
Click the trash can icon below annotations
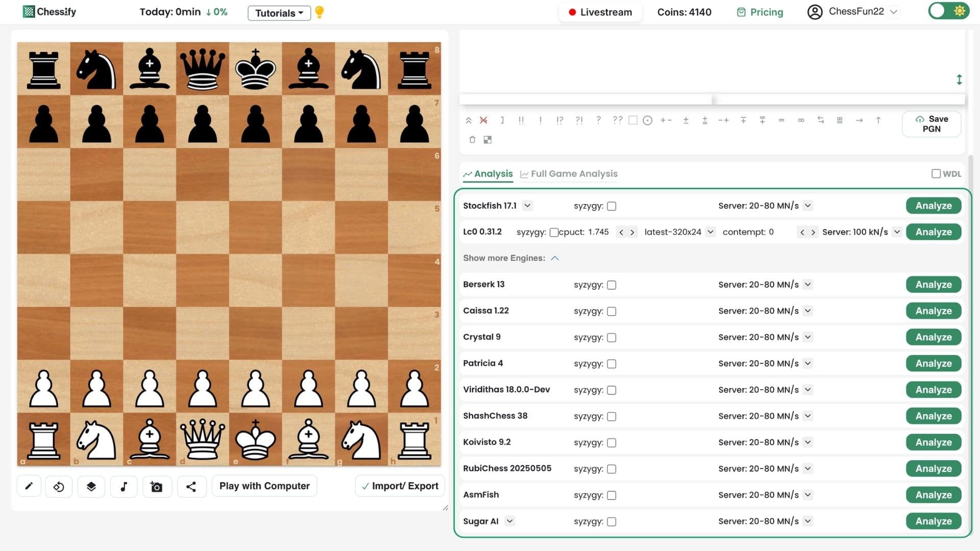click(x=472, y=139)
